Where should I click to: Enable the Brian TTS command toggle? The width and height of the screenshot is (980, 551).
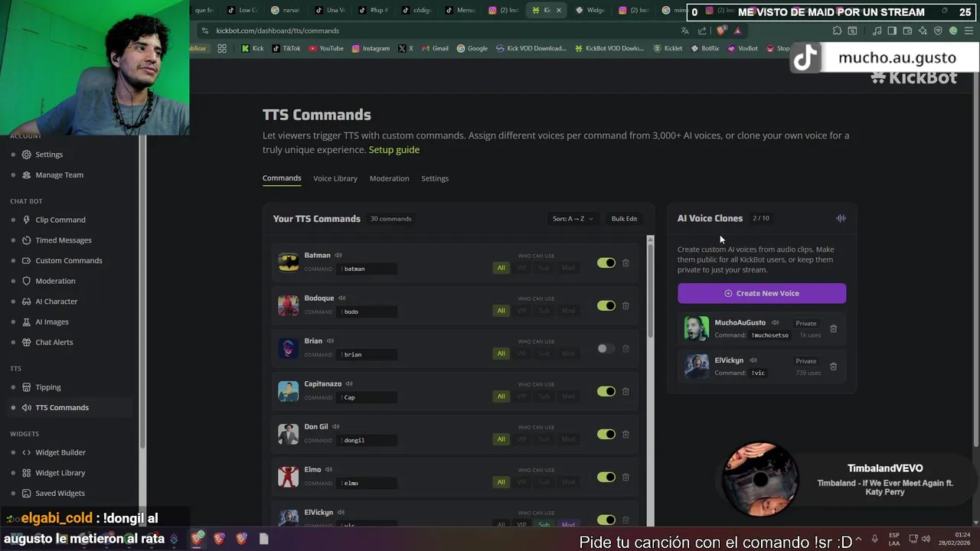coord(606,348)
